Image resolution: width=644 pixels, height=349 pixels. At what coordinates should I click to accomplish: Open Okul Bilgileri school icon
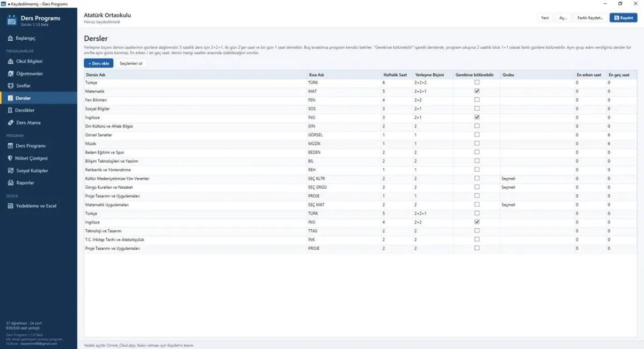coord(11,61)
